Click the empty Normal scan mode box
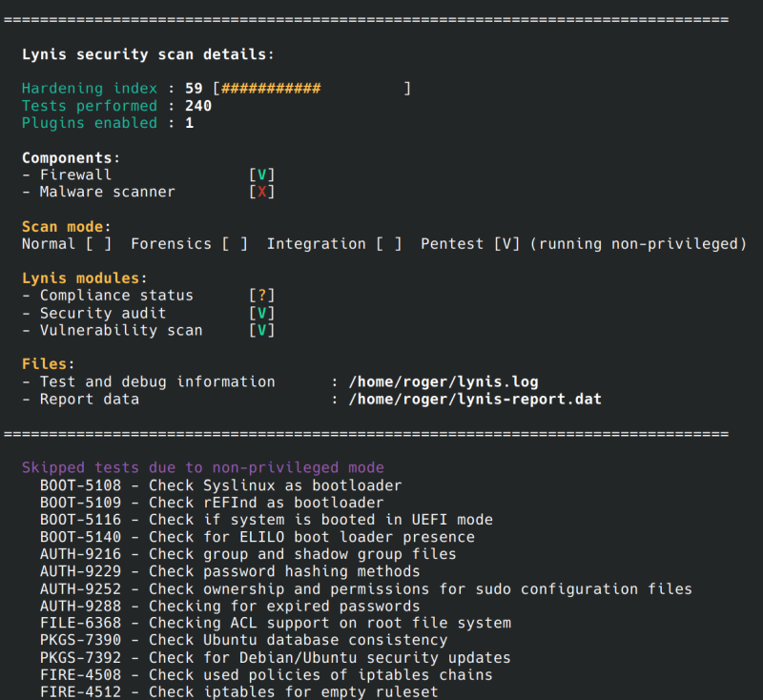 point(98,243)
